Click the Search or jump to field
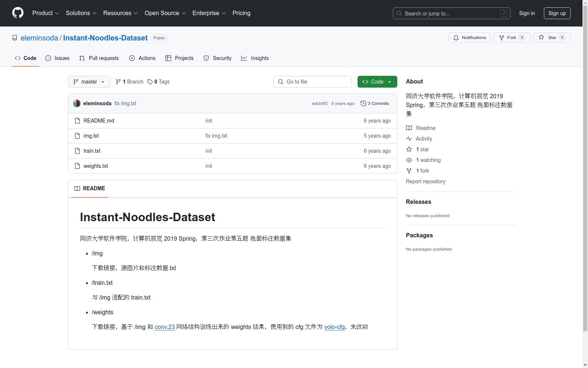 [452, 13]
